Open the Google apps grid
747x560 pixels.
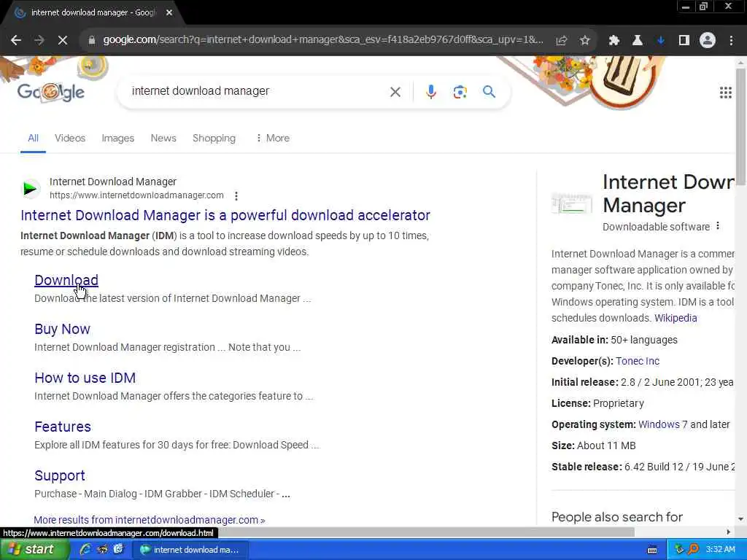click(726, 93)
